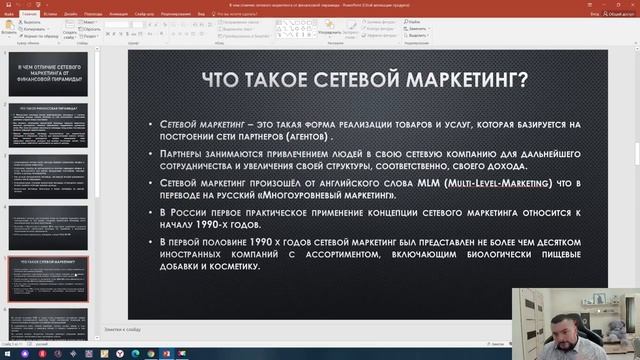
Task: Click the Cut (Вырезать) scissors button
Action: pos(29,22)
